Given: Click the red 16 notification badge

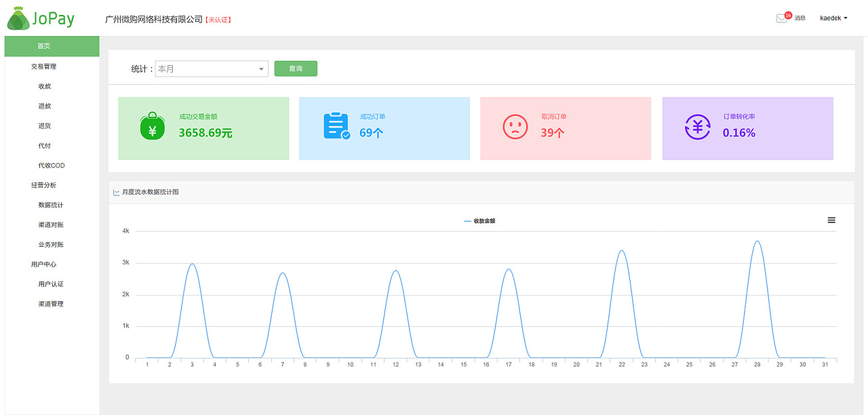Looking at the screenshot, I should click(x=788, y=14).
